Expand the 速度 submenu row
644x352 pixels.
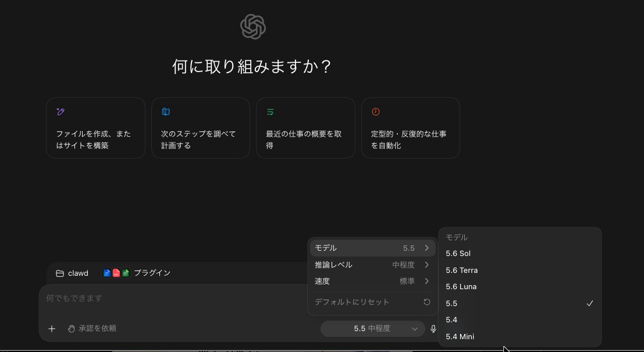pos(372,282)
